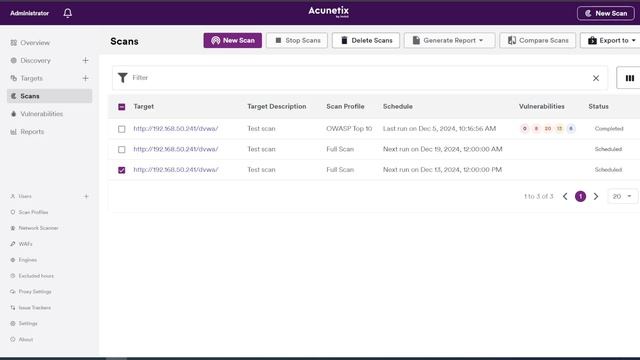Click the Engines icon in sidebar
The image size is (640, 360).
coord(13,260)
